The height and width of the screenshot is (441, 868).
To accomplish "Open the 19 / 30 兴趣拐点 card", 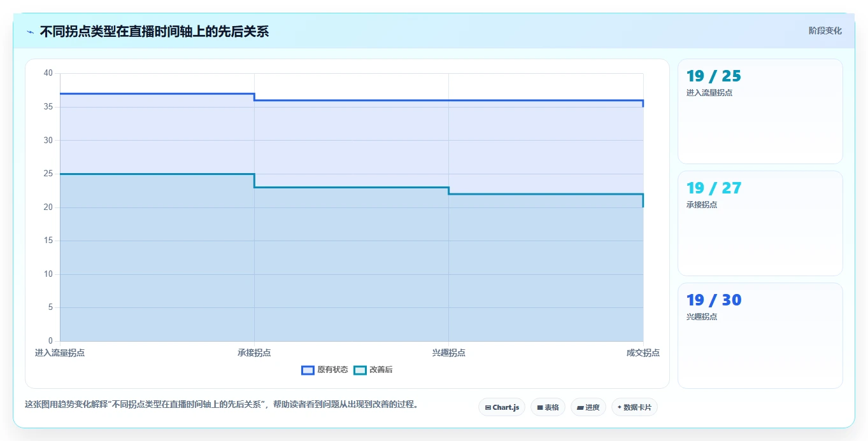I will [x=760, y=335].
